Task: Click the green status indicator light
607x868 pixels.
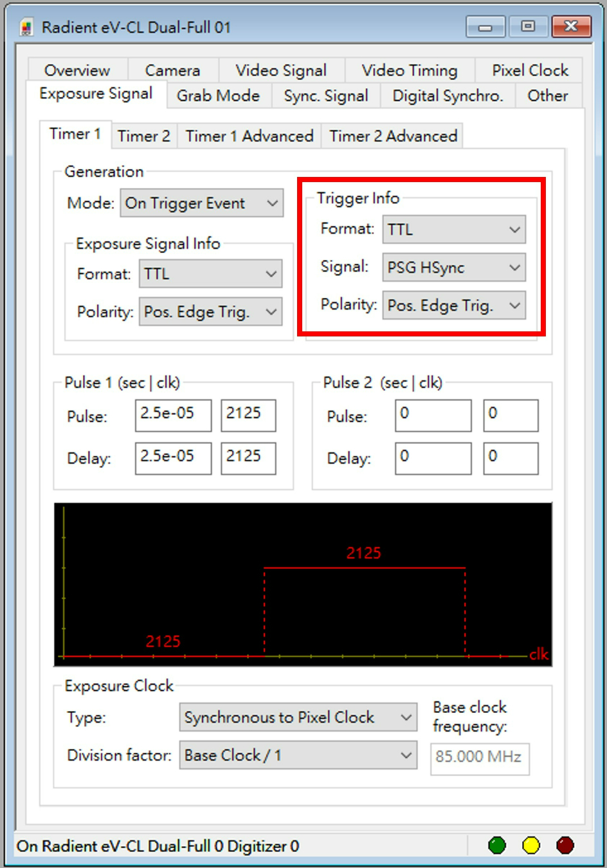Action: pos(497,845)
